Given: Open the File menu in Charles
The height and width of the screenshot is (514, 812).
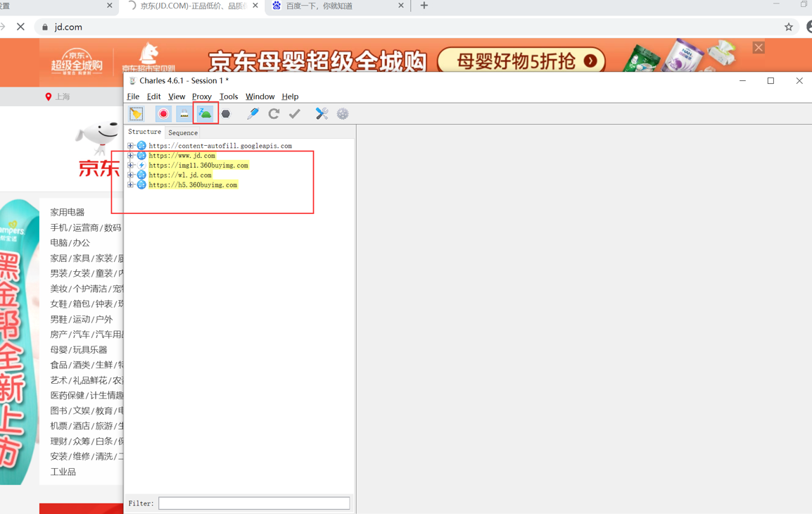Looking at the screenshot, I should click(x=133, y=96).
